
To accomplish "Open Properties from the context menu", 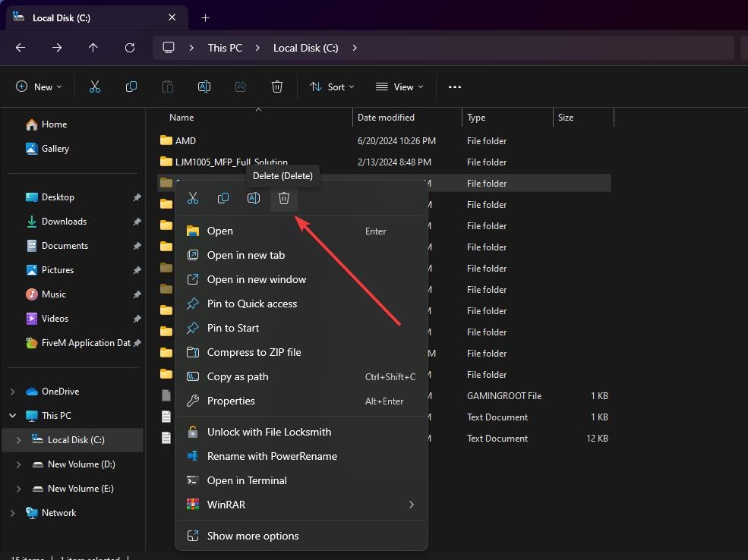I will 301,401.
